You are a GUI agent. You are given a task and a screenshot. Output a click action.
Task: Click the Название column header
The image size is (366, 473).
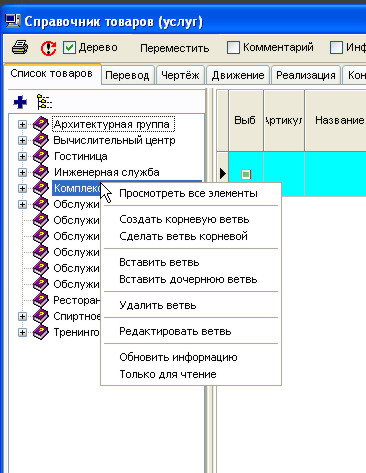tap(336, 120)
